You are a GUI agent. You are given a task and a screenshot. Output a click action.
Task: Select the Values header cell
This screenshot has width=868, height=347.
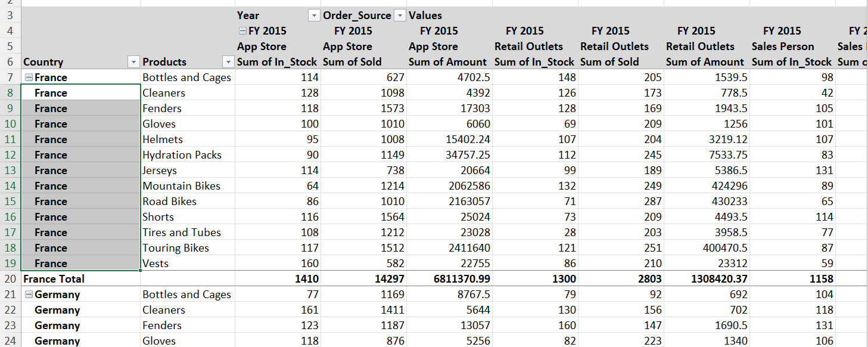[x=425, y=16]
